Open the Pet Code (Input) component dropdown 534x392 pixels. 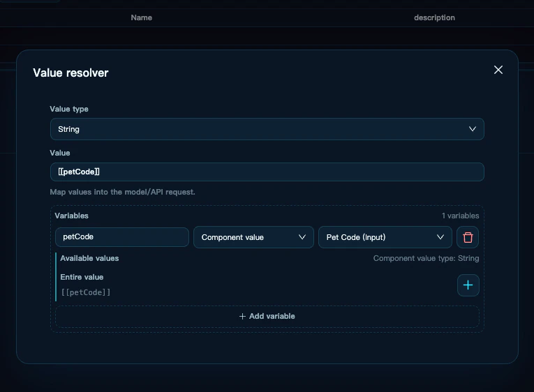[x=385, y=237]
